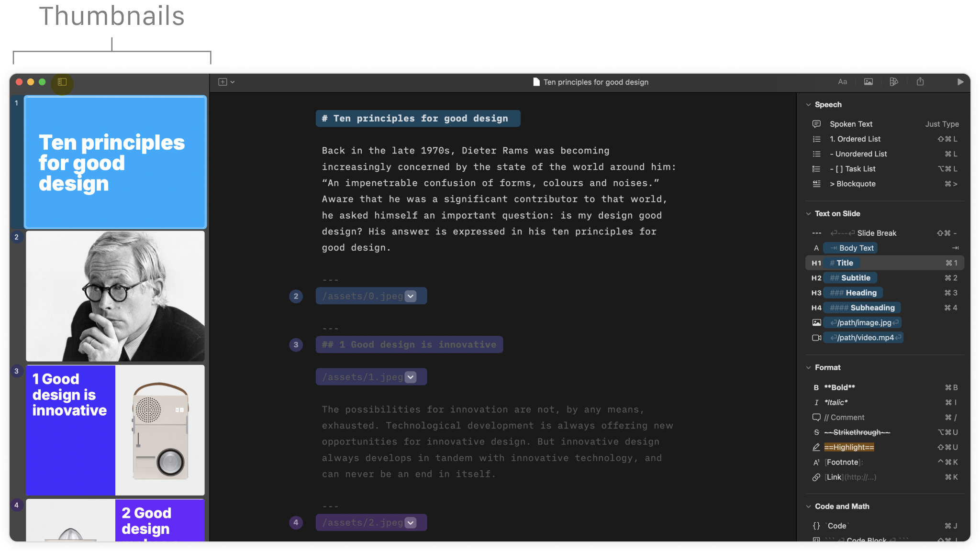Collapse the Format section
This screenshot has height=551, width=980.
point(808,368)
